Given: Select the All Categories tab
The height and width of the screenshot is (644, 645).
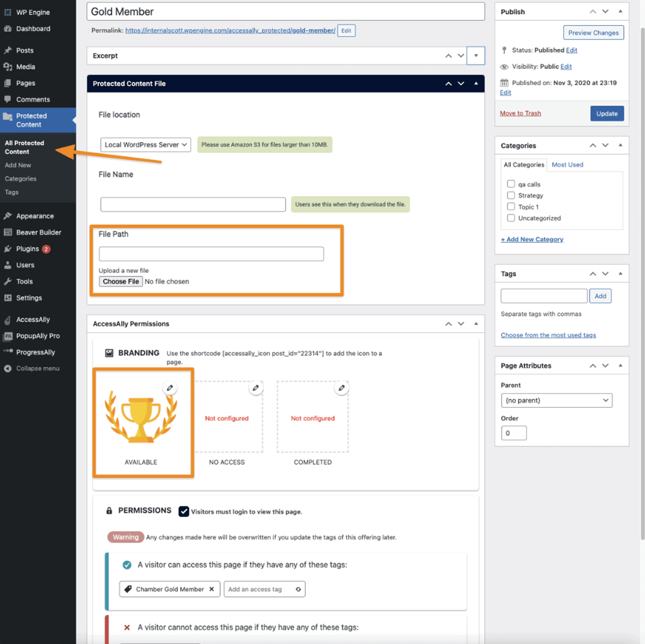Looking at the screenshot, I should tap(523, 165).
